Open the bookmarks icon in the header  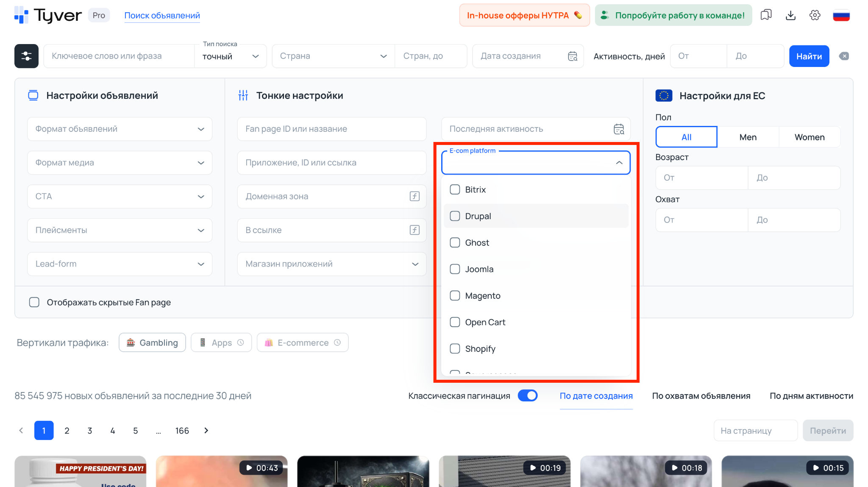click(x=766, y=15)
